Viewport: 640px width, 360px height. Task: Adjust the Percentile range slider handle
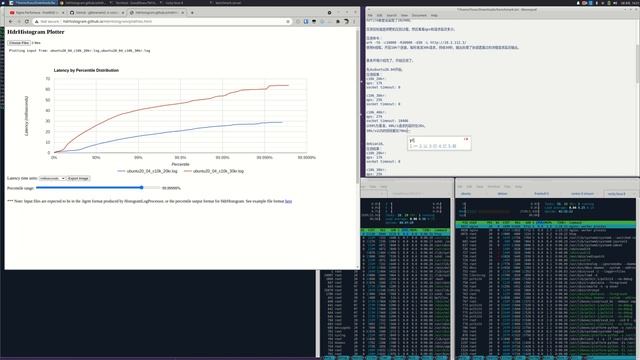pos(142,187)
